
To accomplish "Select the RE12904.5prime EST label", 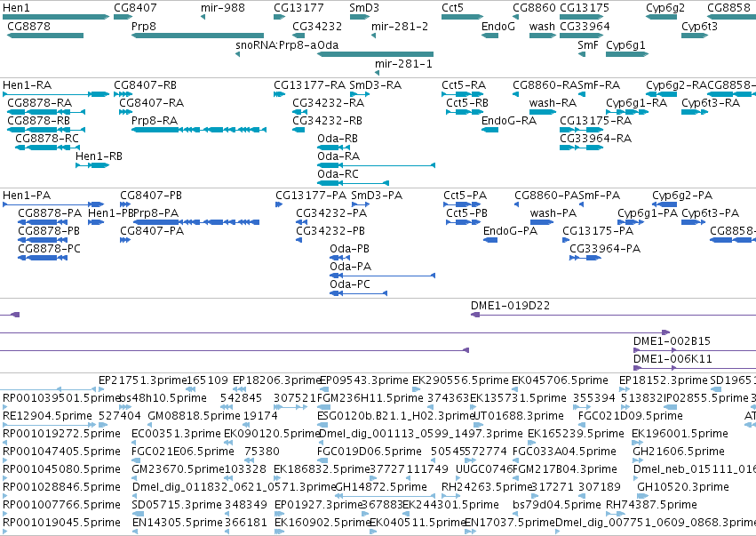I will tap(47, 416).
